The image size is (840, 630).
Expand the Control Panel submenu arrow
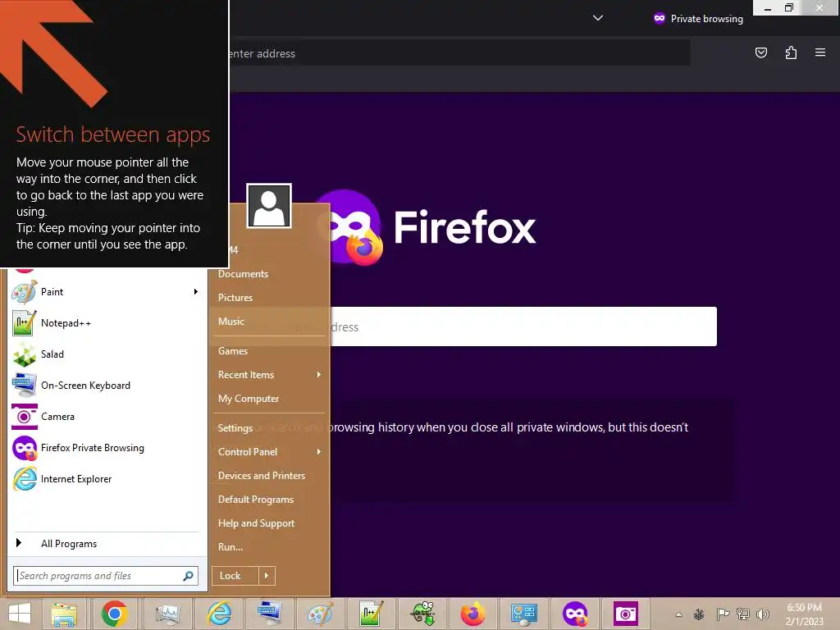click(319, 452)
